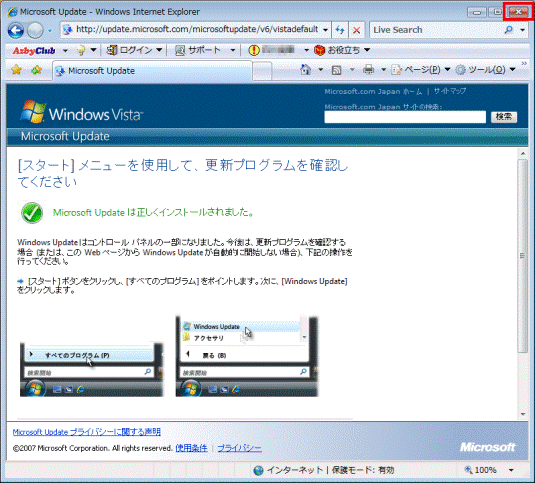Viewport: 535px width, 483px height.
Task: Click the Print icon
Action: [368, 70]
